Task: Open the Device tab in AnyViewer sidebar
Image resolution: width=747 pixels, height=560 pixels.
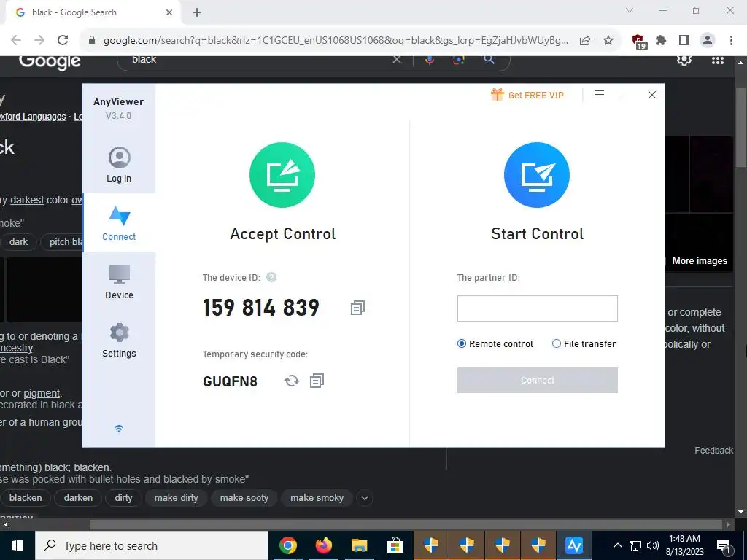Action: [119, 282]
